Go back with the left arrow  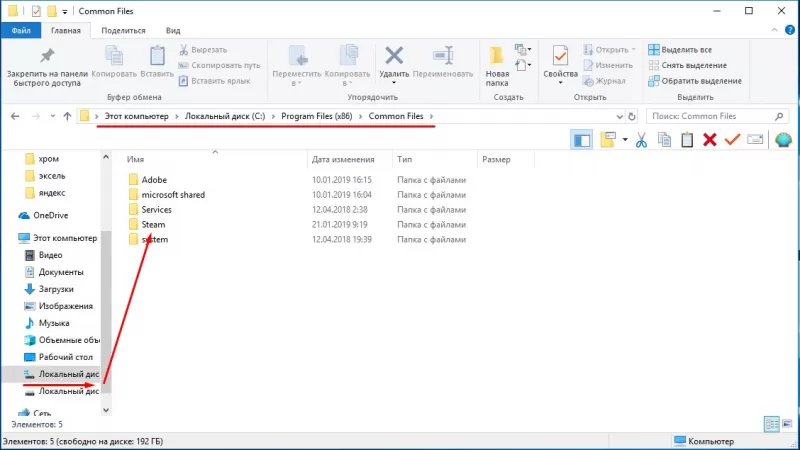pyautogui.click(x=15, y=116)
